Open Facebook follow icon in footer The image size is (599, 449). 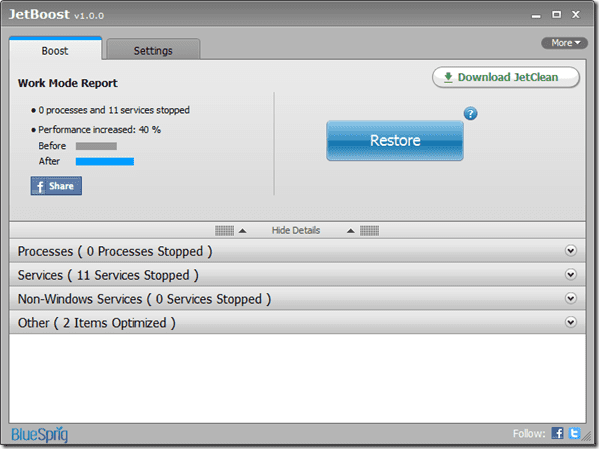point(557,433)
